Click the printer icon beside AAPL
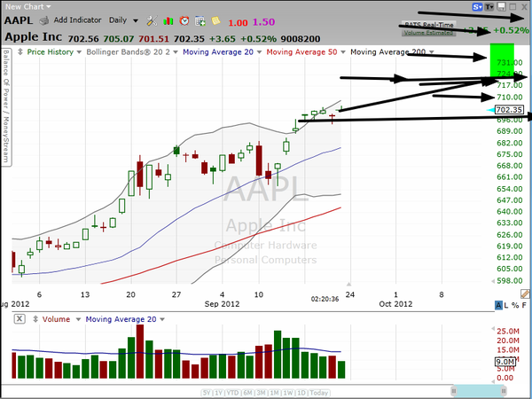 click(x=43, y=21)
